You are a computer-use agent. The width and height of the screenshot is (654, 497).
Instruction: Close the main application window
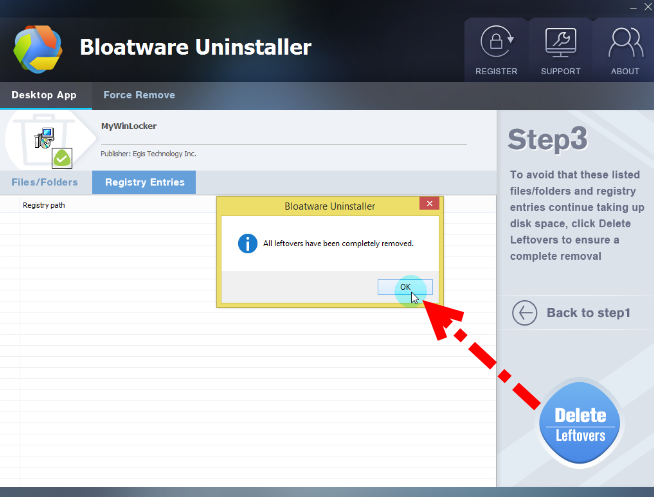click(x=648, y=7)
